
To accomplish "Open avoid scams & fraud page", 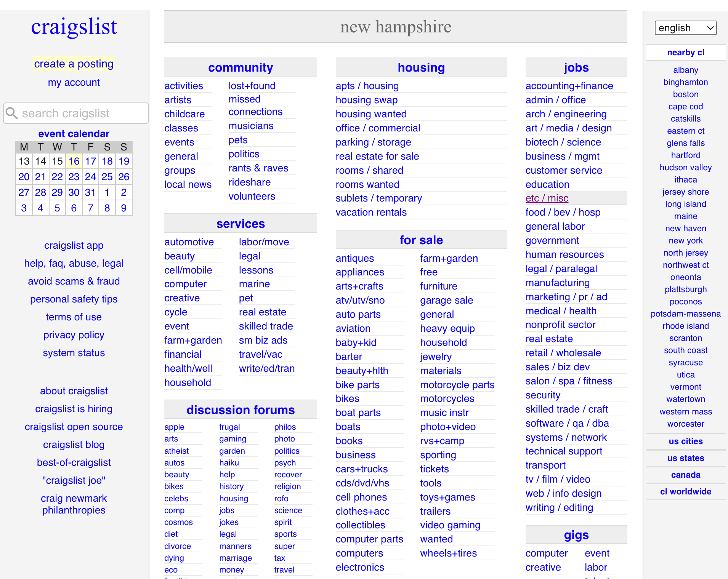I will [x=74, y=281].
